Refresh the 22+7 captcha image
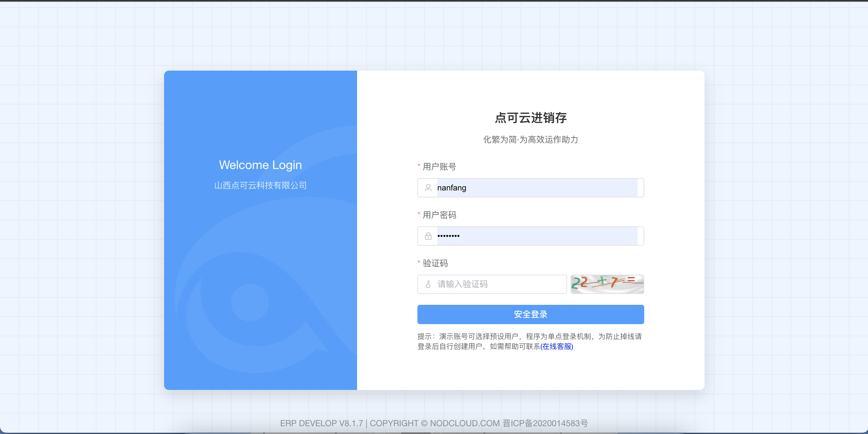The width and height of the screenshot is (868, 434). point(607,284)
